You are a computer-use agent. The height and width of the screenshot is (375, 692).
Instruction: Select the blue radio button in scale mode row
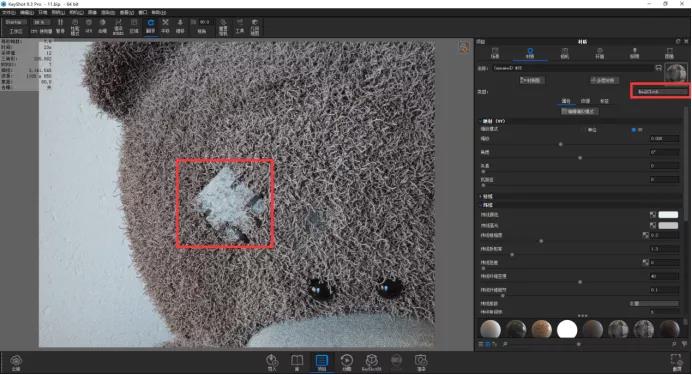click(634, 130)
